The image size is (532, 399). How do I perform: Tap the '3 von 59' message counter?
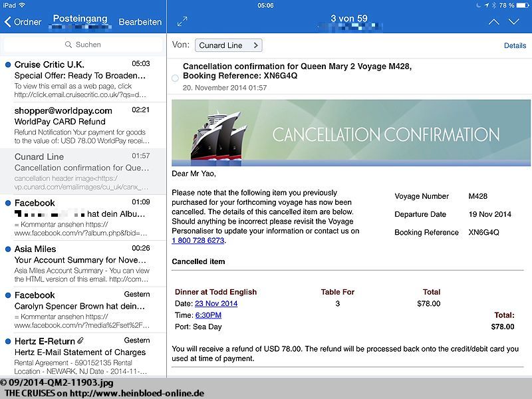coord(349,19)
